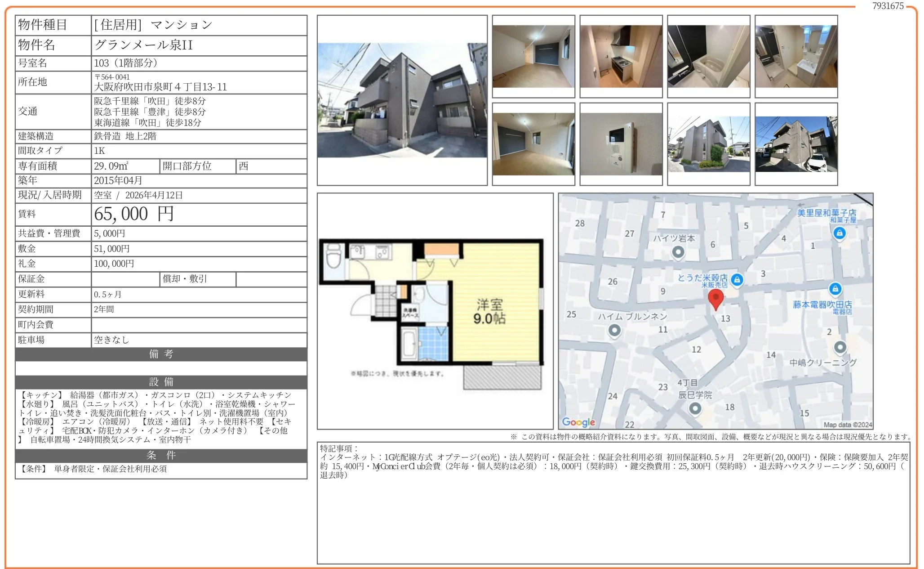Click the 辰巳学院 gray place marker
The width and height of the screenshot is (924, 569).
coord(695,408)
